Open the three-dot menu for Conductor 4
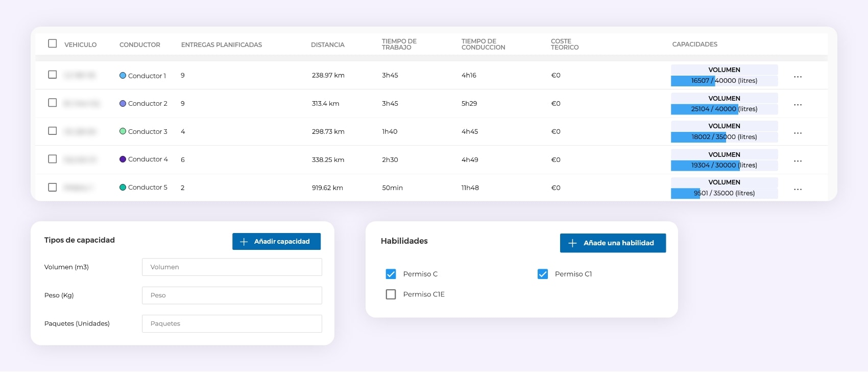Image resolution: width=868 pixels, height=372 pixels. pyautogui.click(x=798, y=161)
